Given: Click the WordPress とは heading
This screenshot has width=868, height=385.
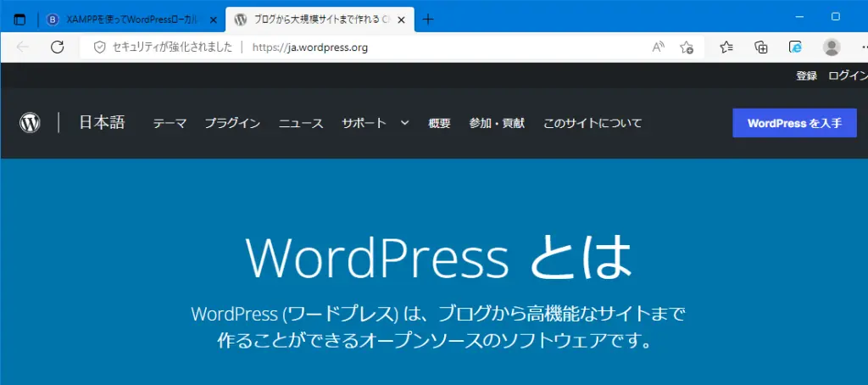Looking at the screenshot, I should (x=438, y=258).
